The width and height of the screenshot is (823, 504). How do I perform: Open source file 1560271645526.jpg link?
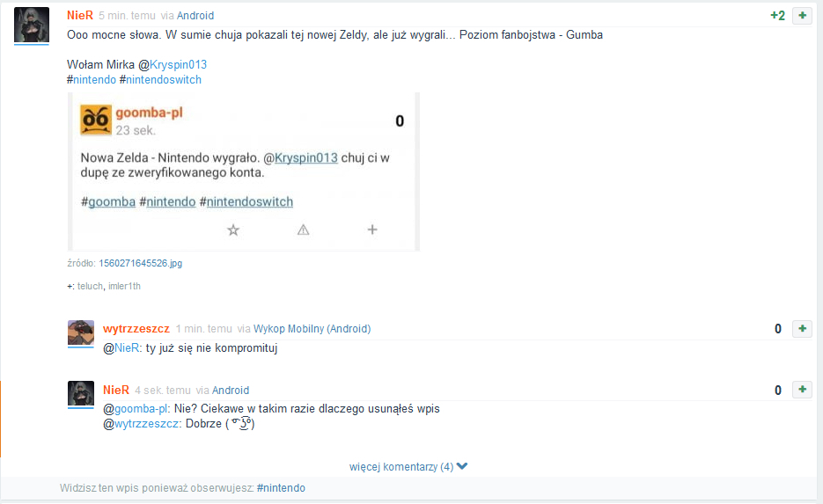141,263
